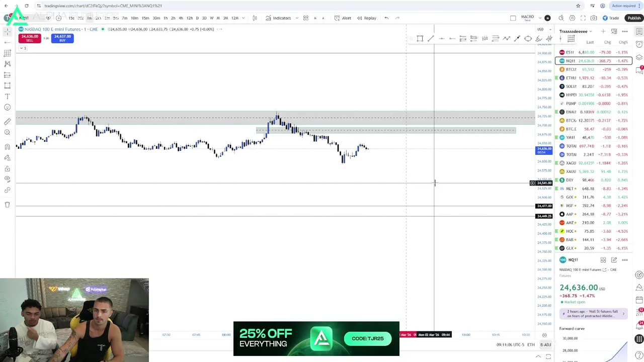Open the Indicators dialog
This screenshot has height=362, width=644.
(278, 18)
